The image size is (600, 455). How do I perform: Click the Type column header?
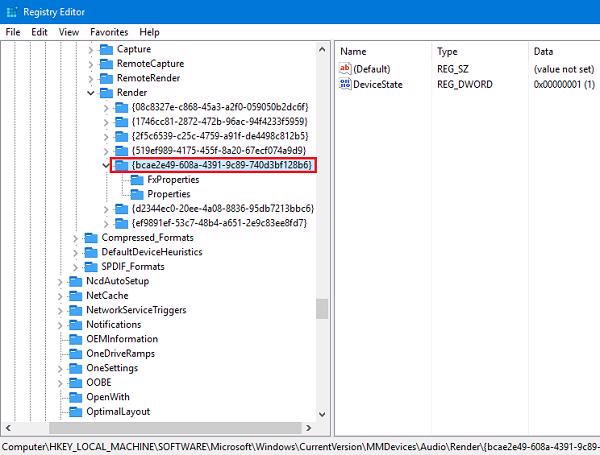click(447, 51)
